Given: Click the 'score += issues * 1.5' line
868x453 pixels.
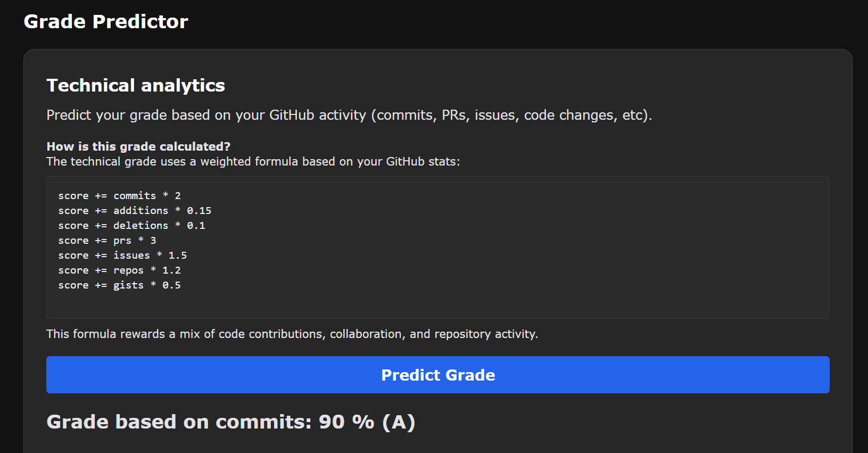Looking at the screenshot, I should tap(122, 256).
